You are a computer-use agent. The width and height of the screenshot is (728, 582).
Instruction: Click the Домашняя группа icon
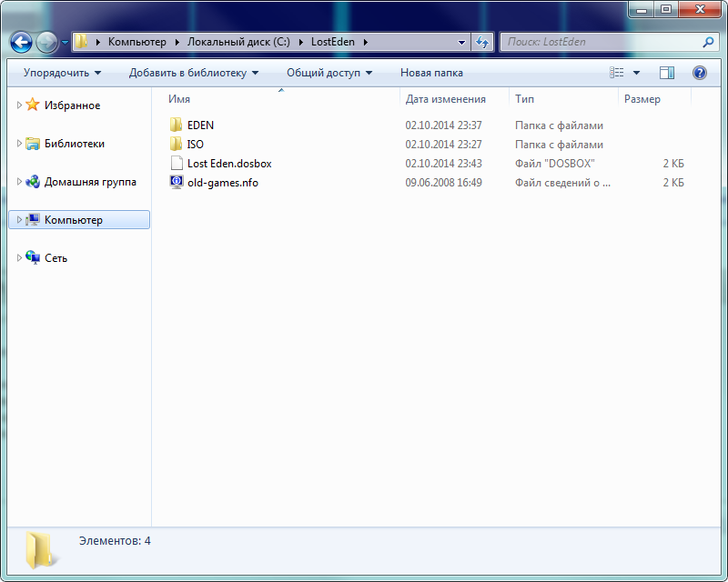pyautogui.click(x=33, y=181)
